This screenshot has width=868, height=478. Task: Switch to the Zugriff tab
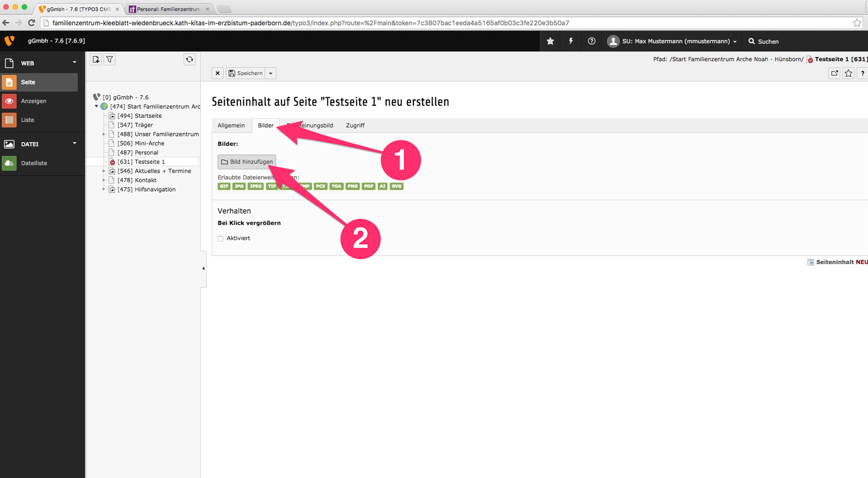(x=355, y=126)
